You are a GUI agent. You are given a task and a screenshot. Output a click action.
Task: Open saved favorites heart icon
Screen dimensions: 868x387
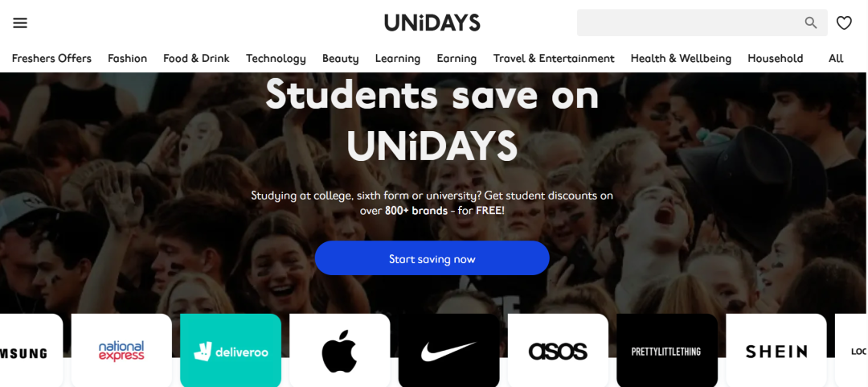click(844, 23)
